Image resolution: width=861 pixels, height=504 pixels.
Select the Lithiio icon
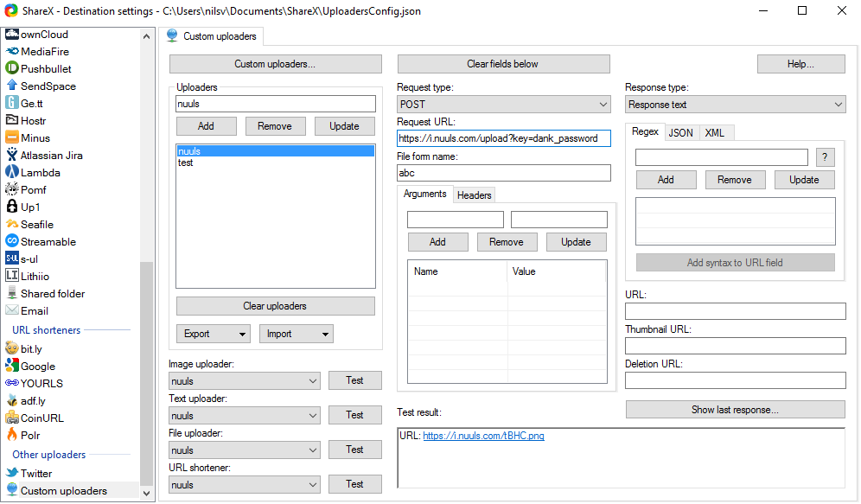click(x=11, y=276)
